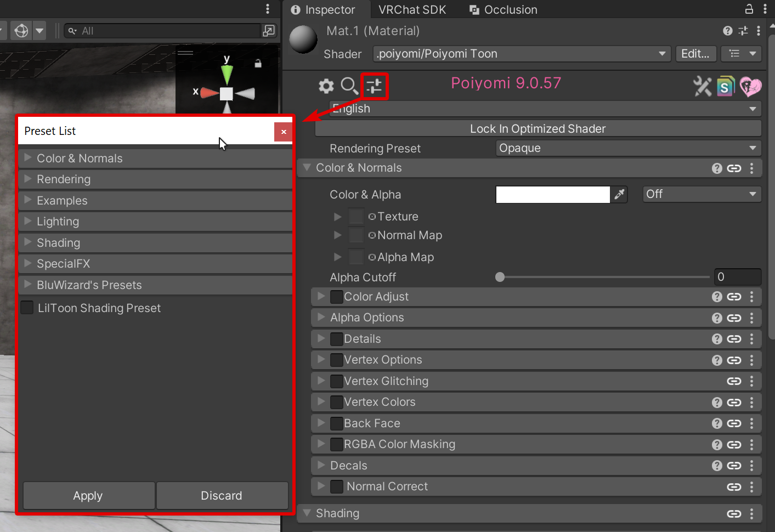Close the Preset List popup
Screen dimensions: 775x532
pyautogui.click(x=284, y=132)
